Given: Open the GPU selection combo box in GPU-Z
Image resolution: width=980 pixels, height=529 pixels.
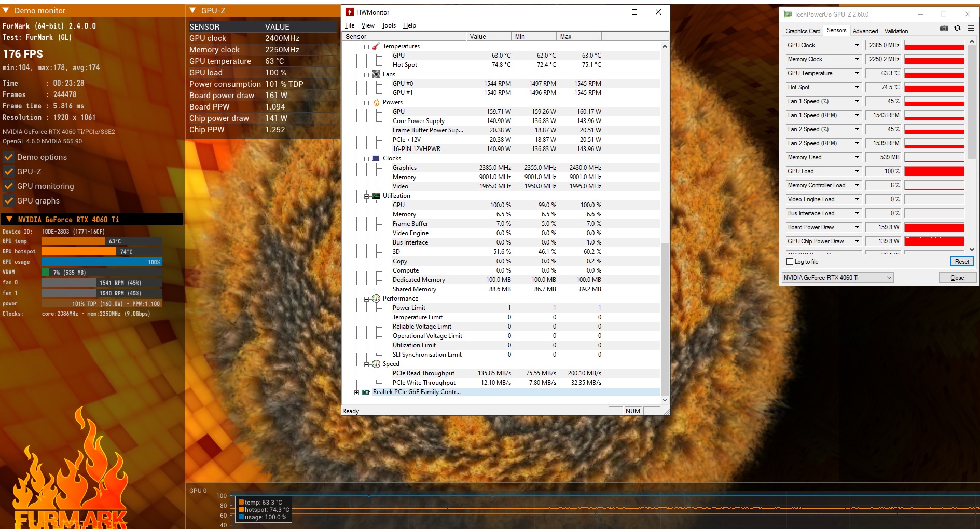Looking at the screenshot, I should point(837,278).
